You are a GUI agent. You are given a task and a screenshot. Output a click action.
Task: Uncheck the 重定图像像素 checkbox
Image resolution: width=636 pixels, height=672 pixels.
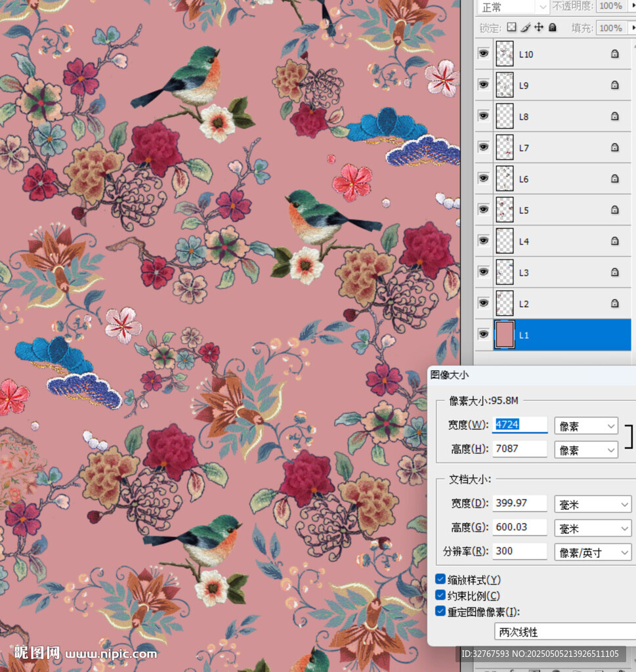(x=440, y=612)
